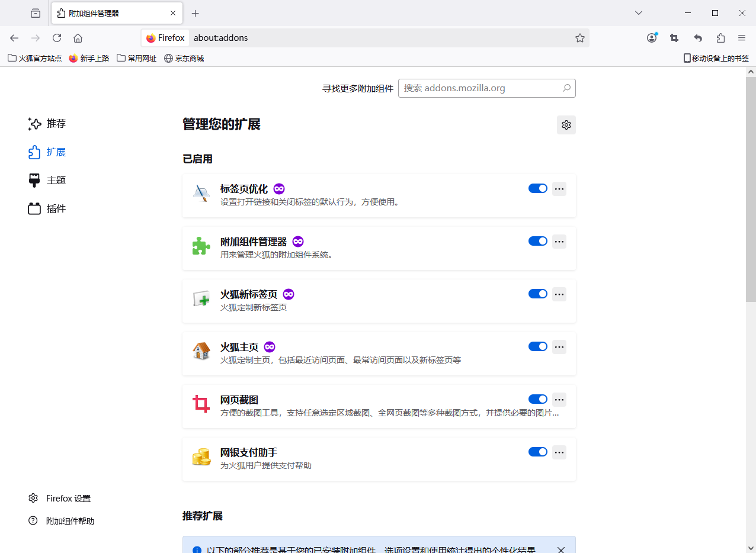Click the 火狐新标签页 extension icon
The image size is (756, 553).
pyautogui.click(x=201, y=299)
